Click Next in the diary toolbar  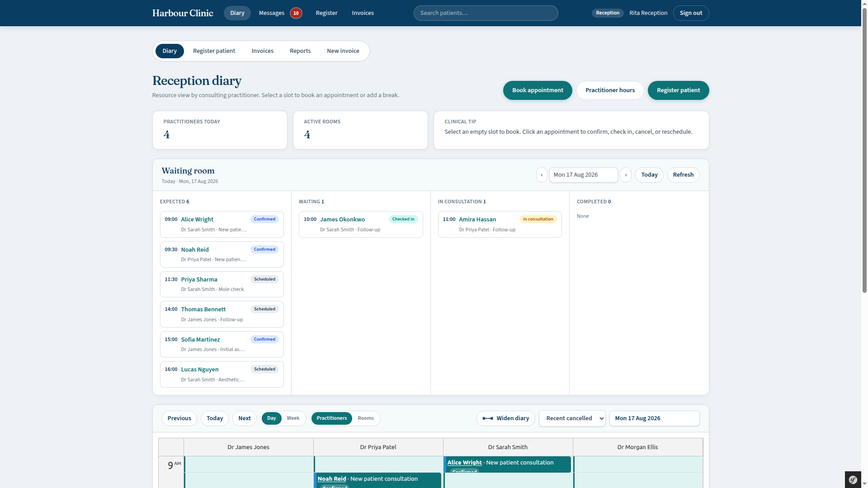[x=245, y=418]
